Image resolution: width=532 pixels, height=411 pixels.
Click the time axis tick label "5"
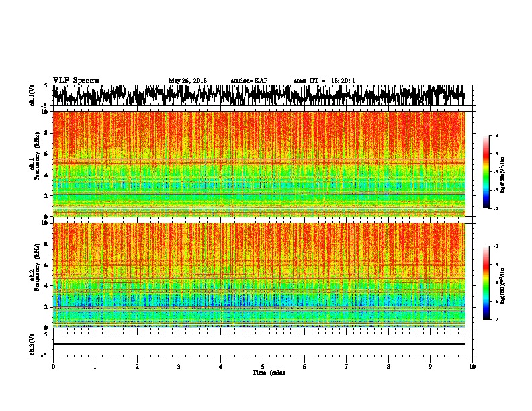tap(263, 367)
